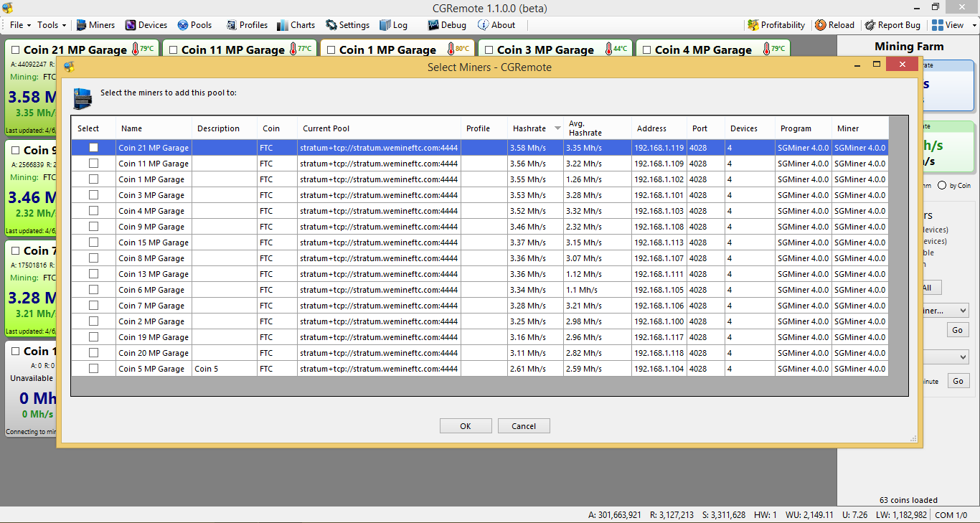The width and height of the screenshot is (980, 523).
Task: Tick checkbox on Coin 4 MP Garage card
Action: (x=647, y=50)
